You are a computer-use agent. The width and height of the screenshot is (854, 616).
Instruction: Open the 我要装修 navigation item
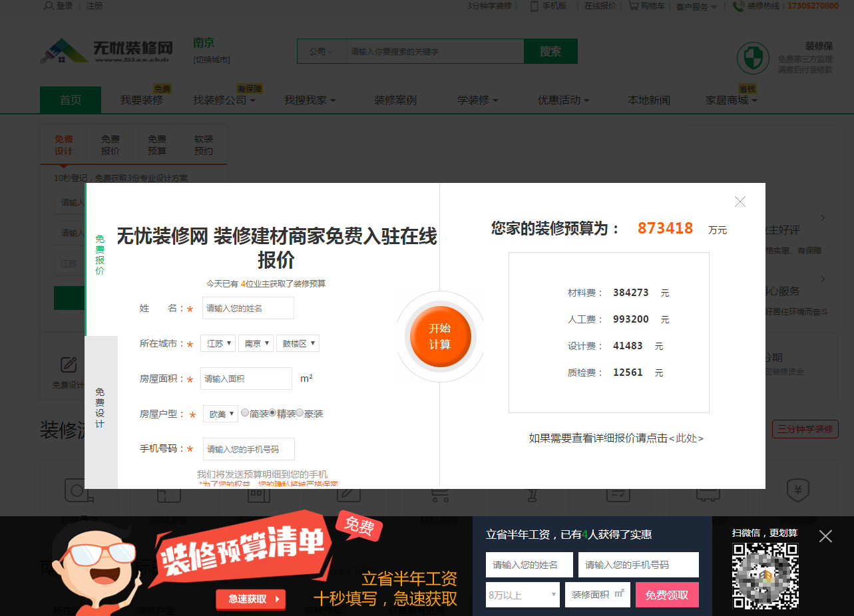coord(141,100)
